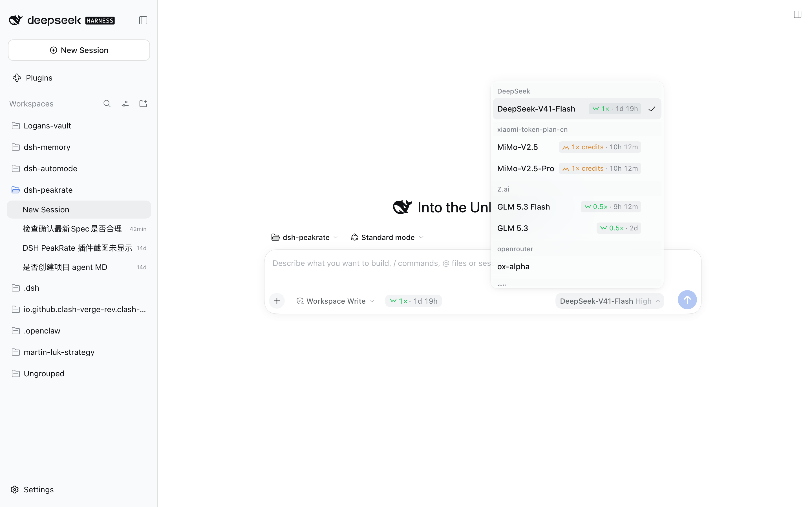Choose MiMo-V2.5-Pro model option
Screen dimensions: 812x507
pyautogui.click(x=577, y=168)
